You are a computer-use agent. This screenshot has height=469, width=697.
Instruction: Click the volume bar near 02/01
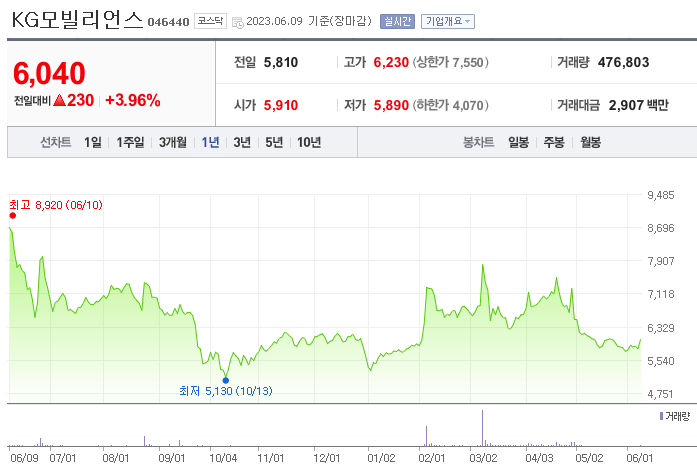point(426,436)
